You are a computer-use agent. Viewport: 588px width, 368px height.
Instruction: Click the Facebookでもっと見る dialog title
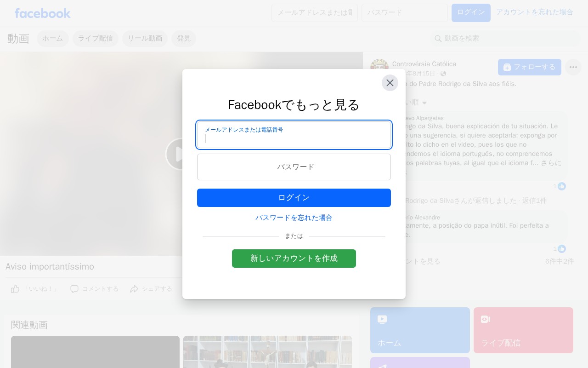[x=294, y=105]
